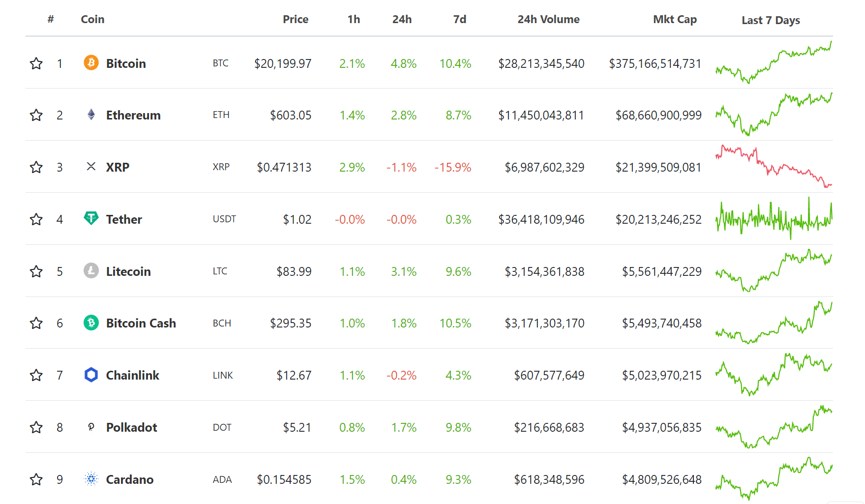This screenshot has height=504, width=865.
Task: Click Cardano price $0.154585
Action: tap(284, 479)
